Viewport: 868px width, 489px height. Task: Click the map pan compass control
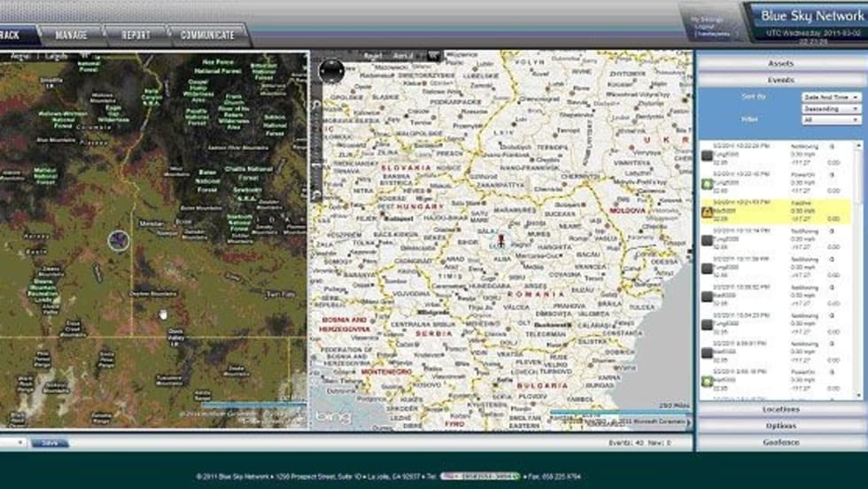(331, 71)
